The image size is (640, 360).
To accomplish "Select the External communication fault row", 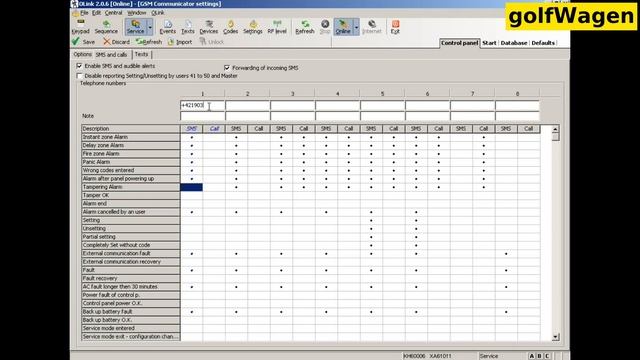I will pos(131,253).
